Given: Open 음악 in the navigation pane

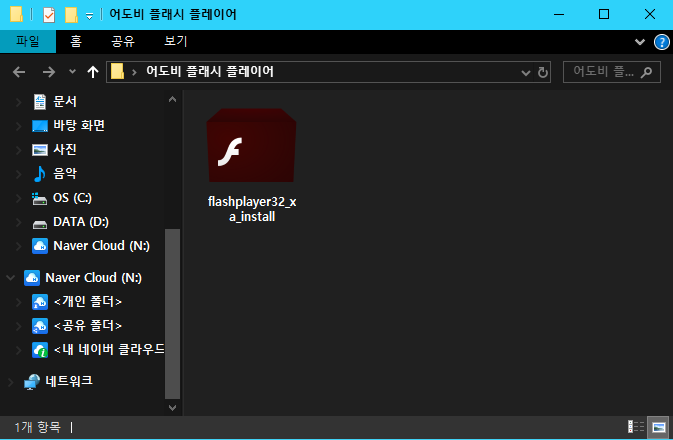Looking at the screenshot, I should pos(65,173).
